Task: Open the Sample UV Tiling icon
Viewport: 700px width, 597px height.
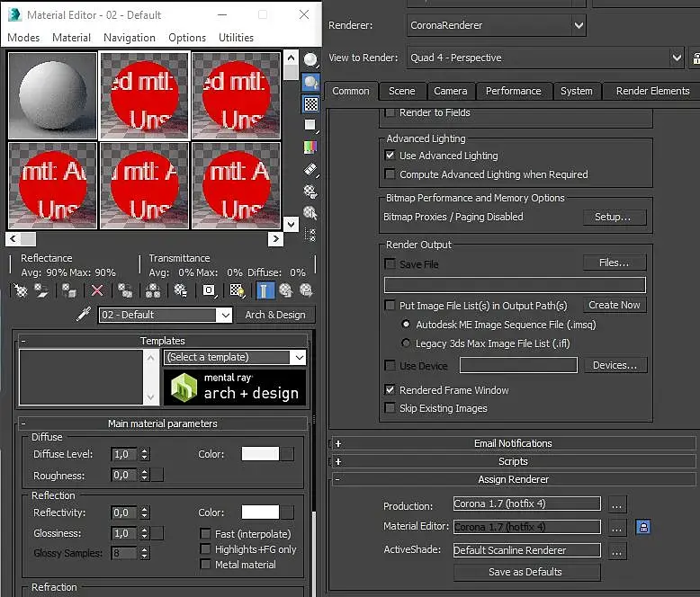Action: click(310, 125)
